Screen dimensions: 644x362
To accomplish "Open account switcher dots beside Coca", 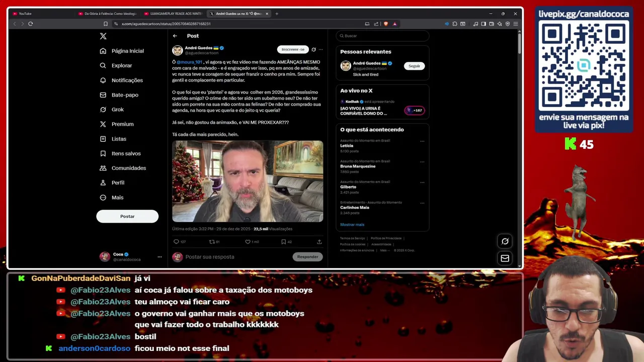I will pyautogui.click(x=159, y=257).
